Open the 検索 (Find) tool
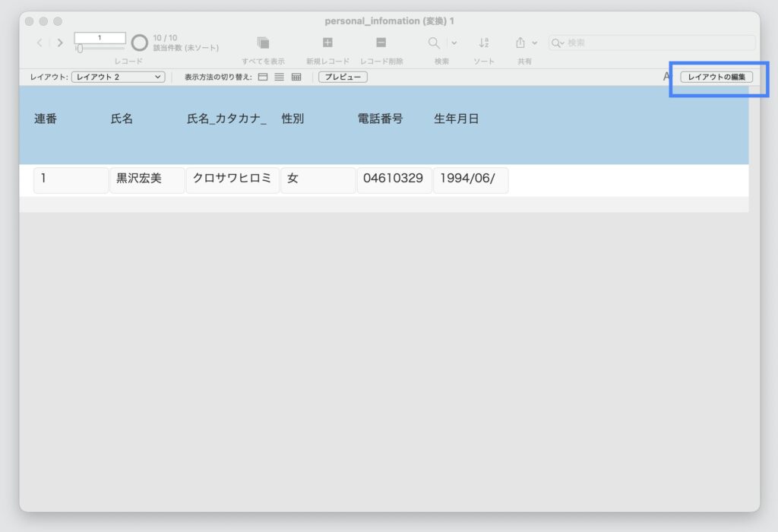 [433, 43]
